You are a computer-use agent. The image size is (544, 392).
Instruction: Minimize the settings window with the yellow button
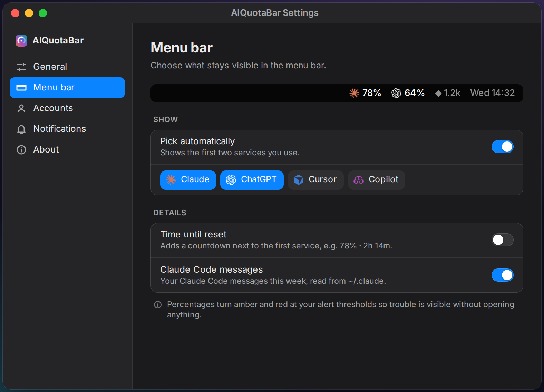(29, 13)
